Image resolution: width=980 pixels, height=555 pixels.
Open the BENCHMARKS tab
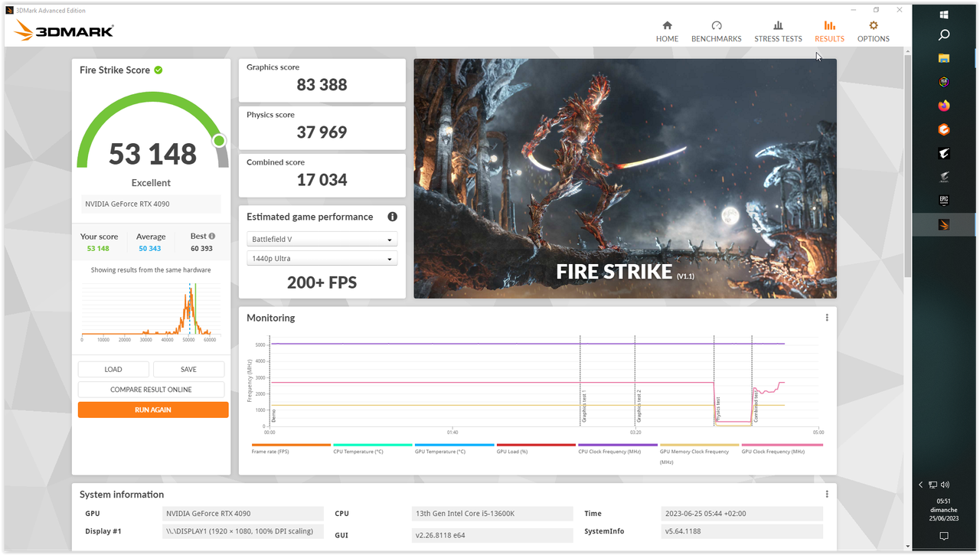(717, 31)
